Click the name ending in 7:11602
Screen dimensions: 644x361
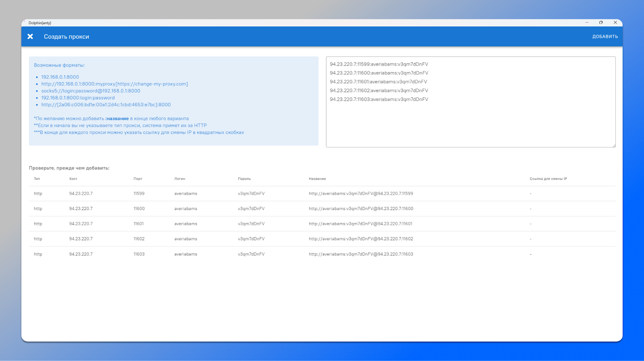click(361, 239)
